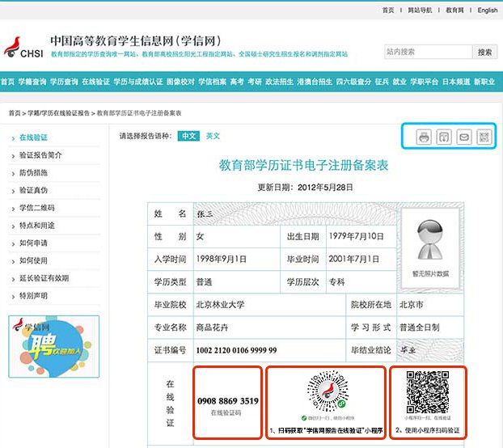
Task: Open 教育网 link
Action: coord(454,11)
